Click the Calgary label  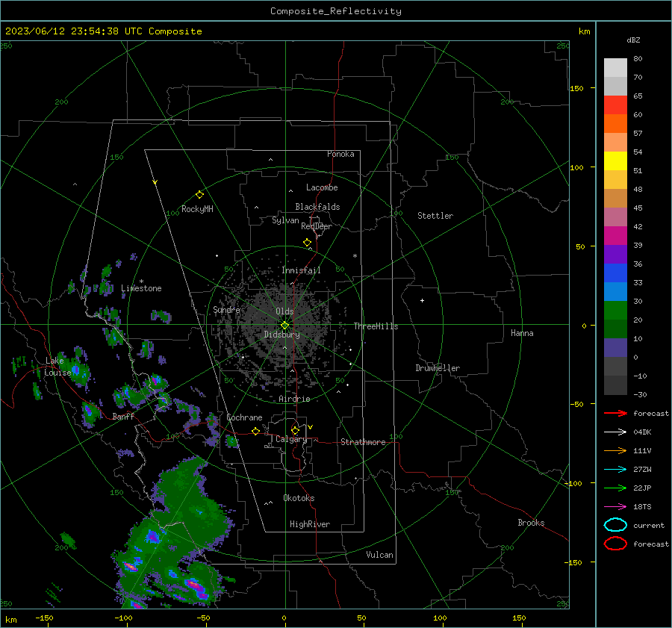291,439
